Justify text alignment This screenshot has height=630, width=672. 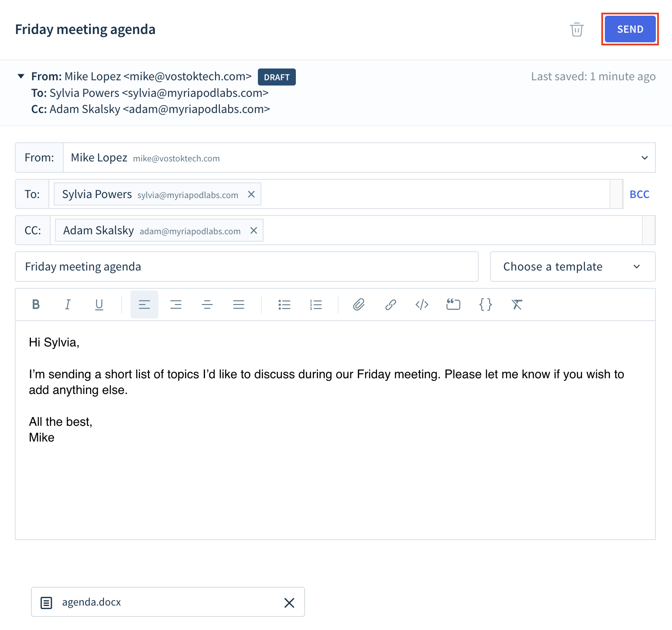coord(239,305)
